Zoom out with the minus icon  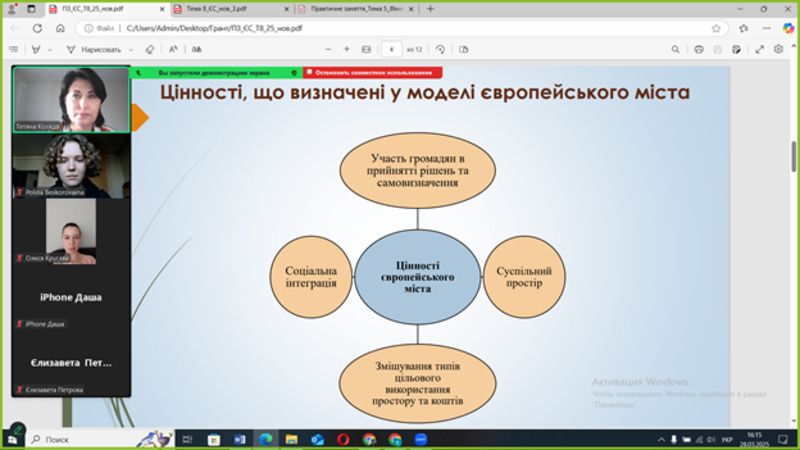coord(328,49)
